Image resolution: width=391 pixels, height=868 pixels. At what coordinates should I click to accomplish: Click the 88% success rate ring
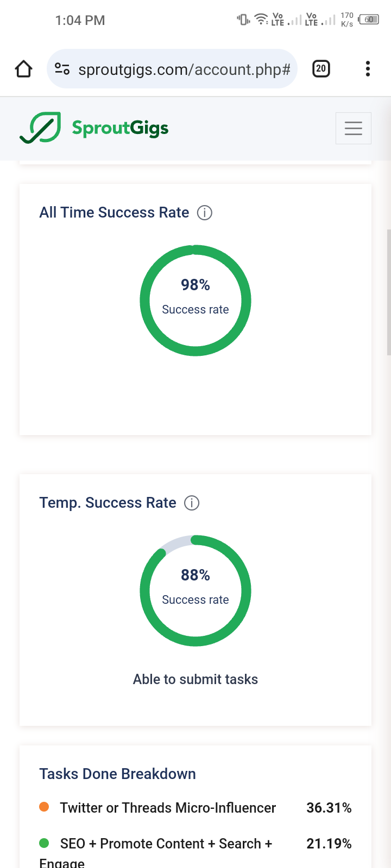(195, 591)
